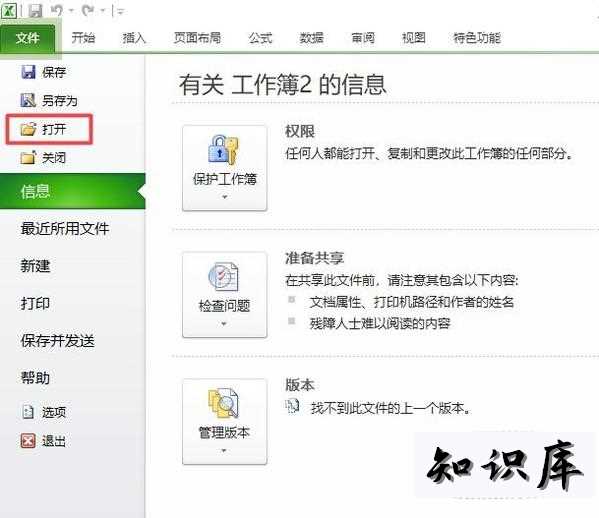Click the Undo arrow in quick access toolbar

point(57,10)
